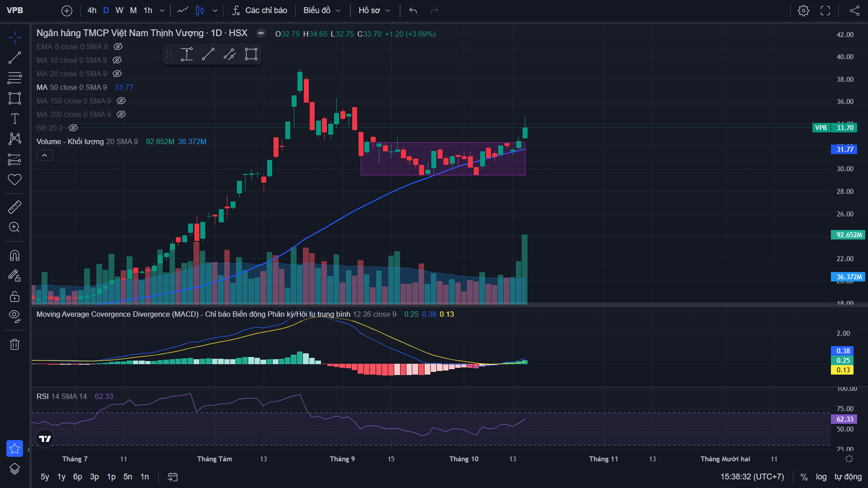
Task: Open chart settings gear icon
Action: pos(803,10)
